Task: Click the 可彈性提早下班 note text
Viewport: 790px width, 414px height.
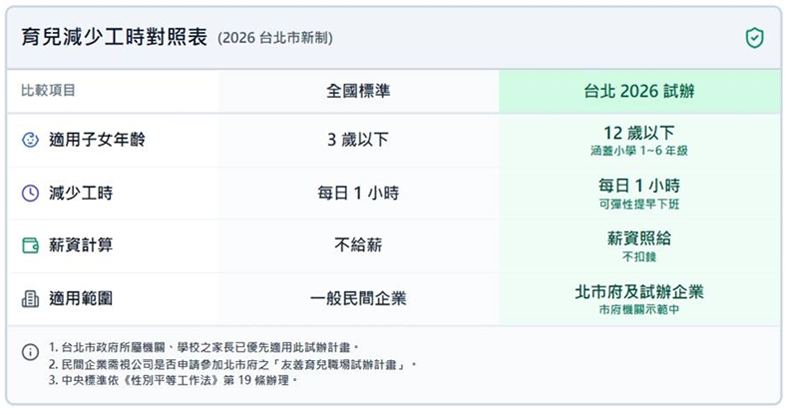Action: (x=639, y=204)
